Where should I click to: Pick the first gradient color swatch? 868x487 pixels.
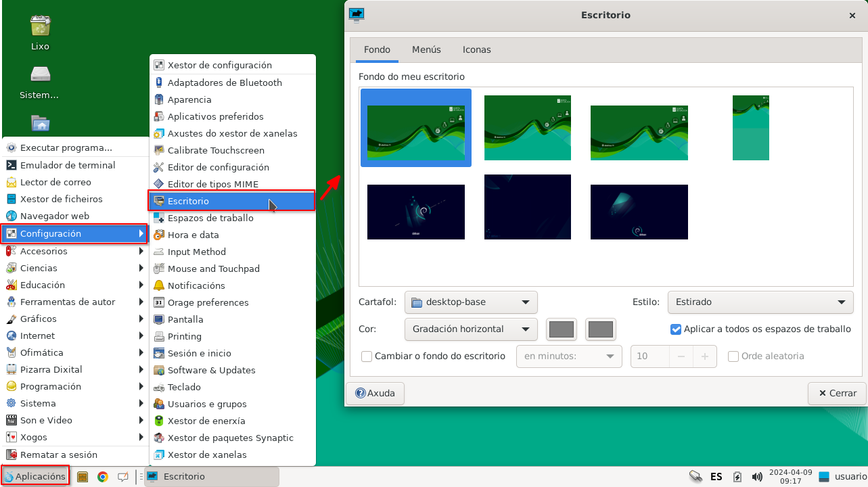pos(561,329)
